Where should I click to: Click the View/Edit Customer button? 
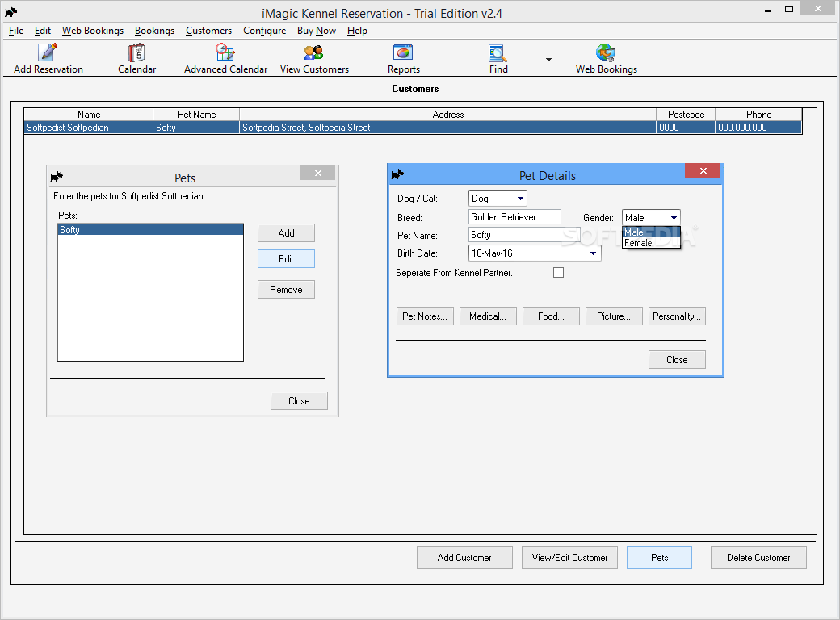tap(569, 557)
